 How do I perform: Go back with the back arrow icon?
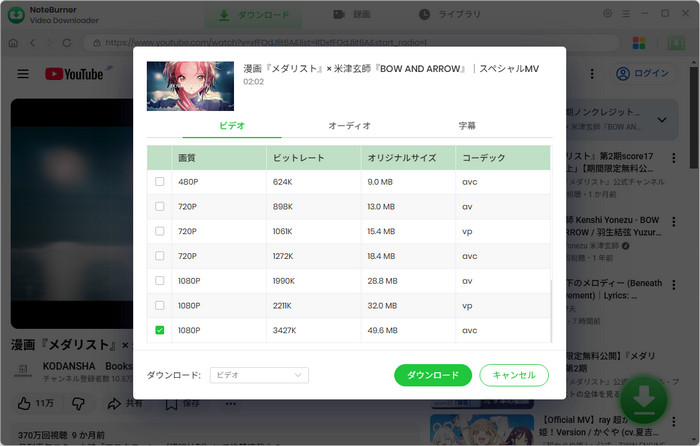[x=33, y=43]
